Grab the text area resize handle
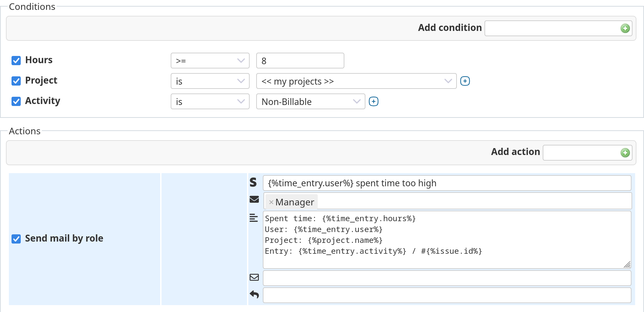The image size is (644, 312). [627, 264]
